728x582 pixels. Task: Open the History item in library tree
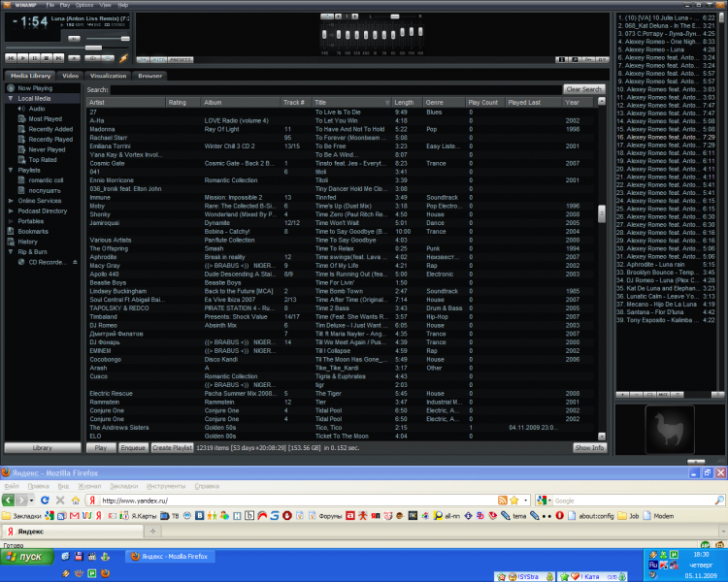tap(27, 242)
